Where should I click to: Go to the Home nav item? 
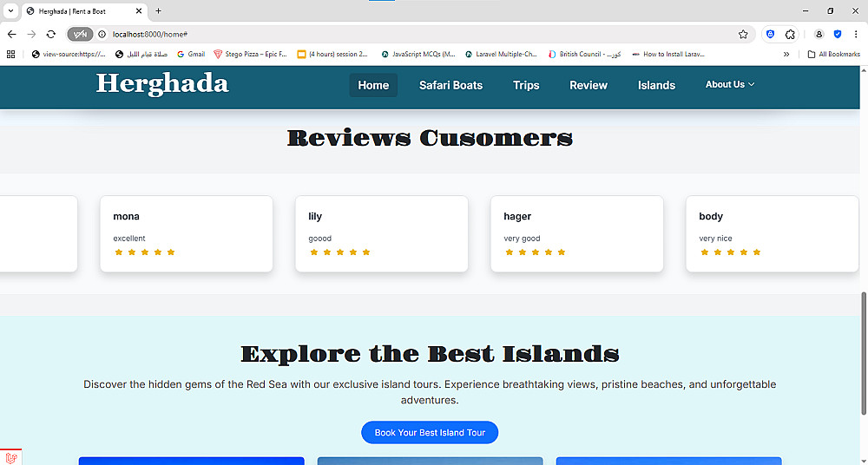tap(373, 85)
